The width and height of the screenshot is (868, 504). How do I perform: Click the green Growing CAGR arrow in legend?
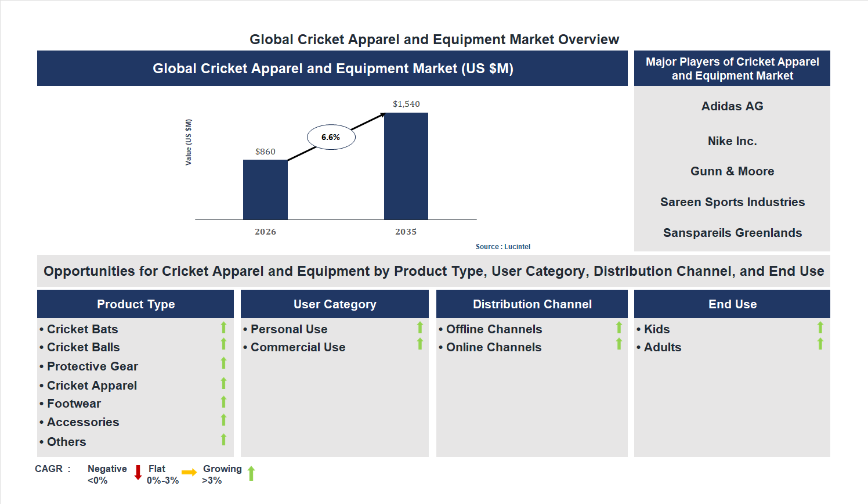coord(252,473)
